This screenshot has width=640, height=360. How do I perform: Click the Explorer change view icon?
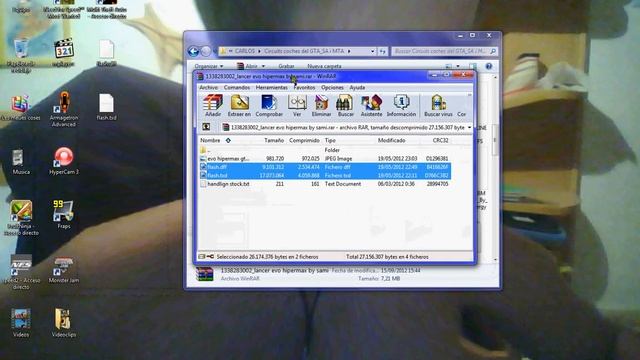click(x=449, y=66)
